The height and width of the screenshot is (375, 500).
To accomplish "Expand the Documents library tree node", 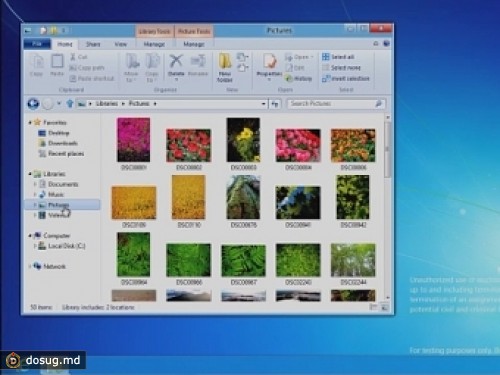I will click(x=35, y=184).
